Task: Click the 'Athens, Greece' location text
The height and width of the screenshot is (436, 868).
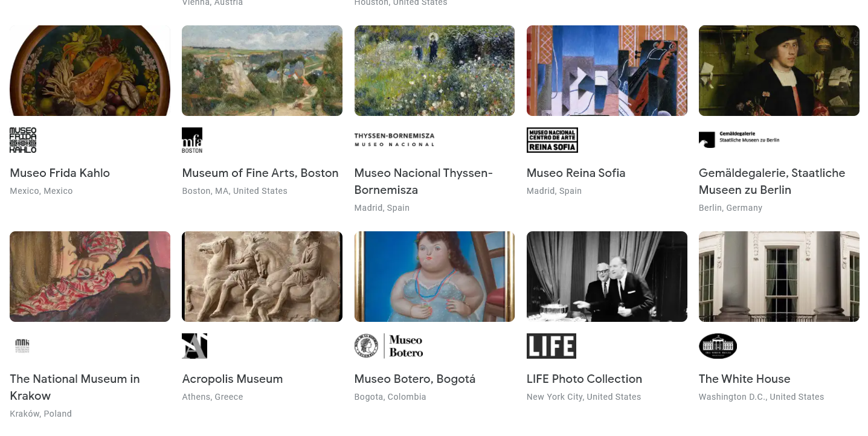Action: (212, 397)
